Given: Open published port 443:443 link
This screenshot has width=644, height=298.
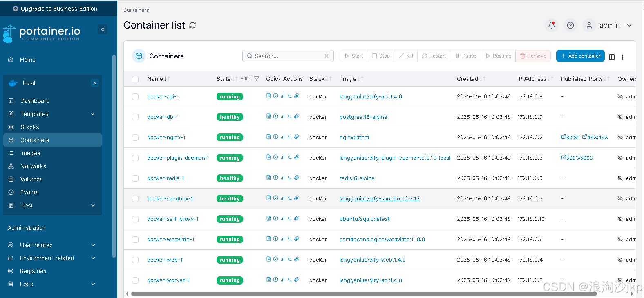Looking at the screenshot, I should (x=595, y=137).
